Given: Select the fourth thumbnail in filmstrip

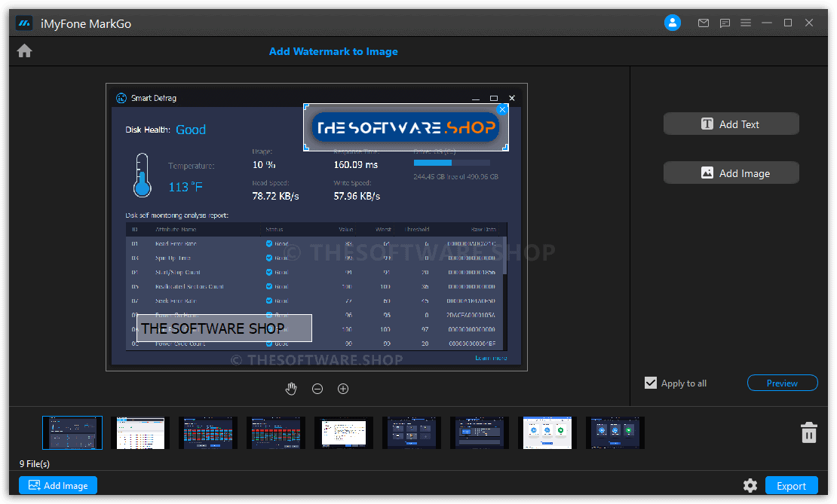Looking at the screenshot, I should (276, 432).
